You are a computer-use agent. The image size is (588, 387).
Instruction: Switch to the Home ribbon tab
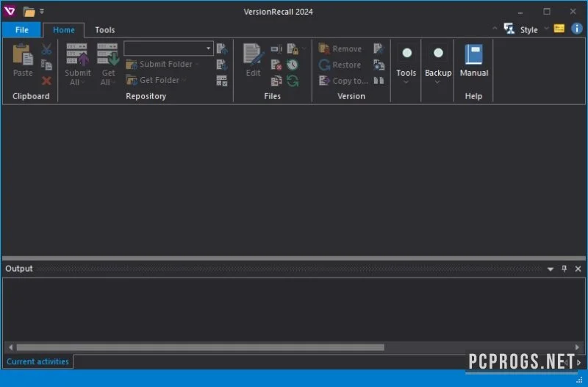[x=64, y=30]
